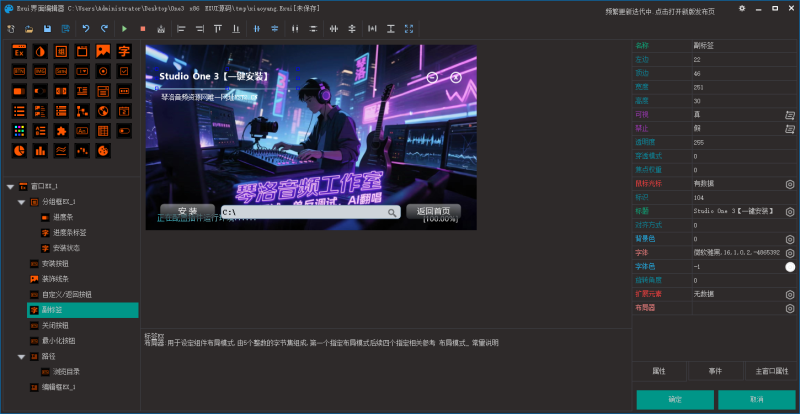800x414 pixels.
Task: Open the 鼠标光标 property editor gear
Action: 790,184
